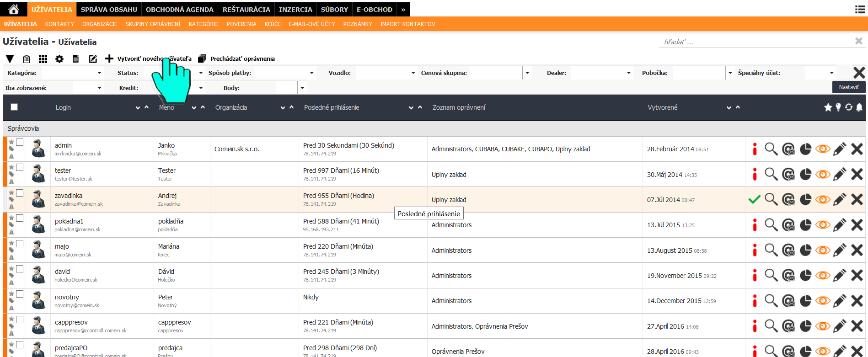Click the email @ icon for pokladna1
The image size is (868, 357).
click(x=788, y=225)
